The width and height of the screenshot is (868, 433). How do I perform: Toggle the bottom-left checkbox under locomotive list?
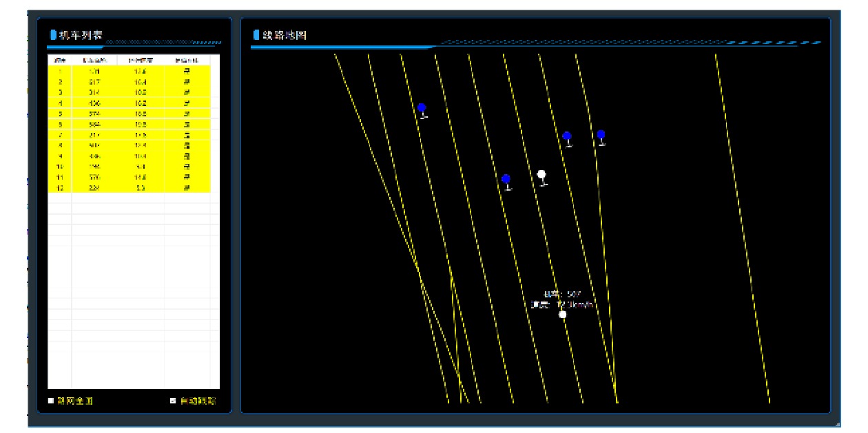click(x=51, y=401)
